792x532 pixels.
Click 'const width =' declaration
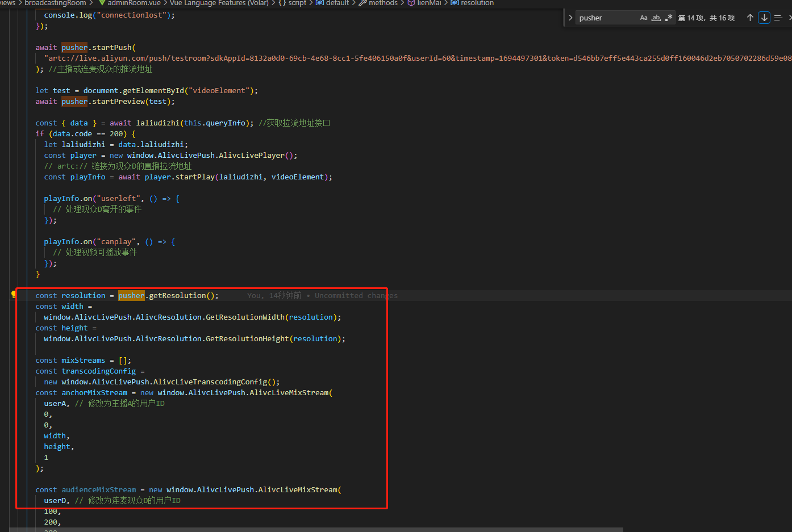click(64, 307)
